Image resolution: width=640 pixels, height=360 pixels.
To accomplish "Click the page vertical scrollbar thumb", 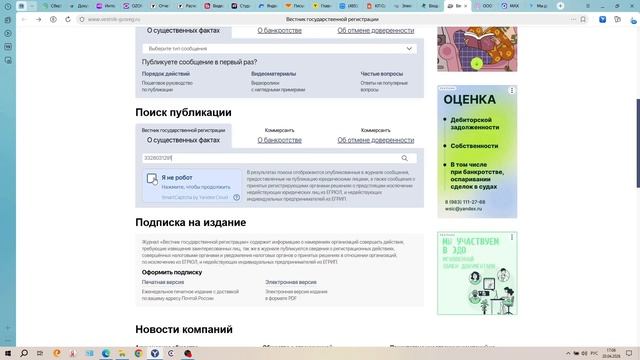I will [638, 143].
